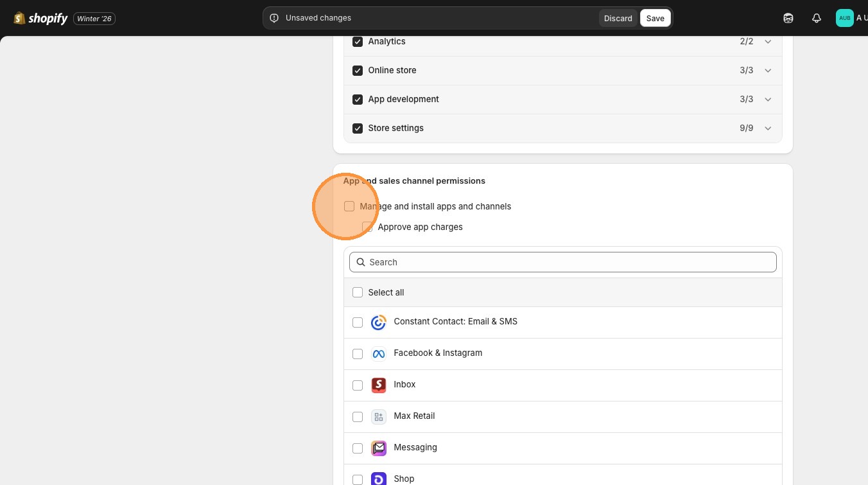Check the Shop app checkbox
The height and width of the screenshot is (485, 868).
358,480
